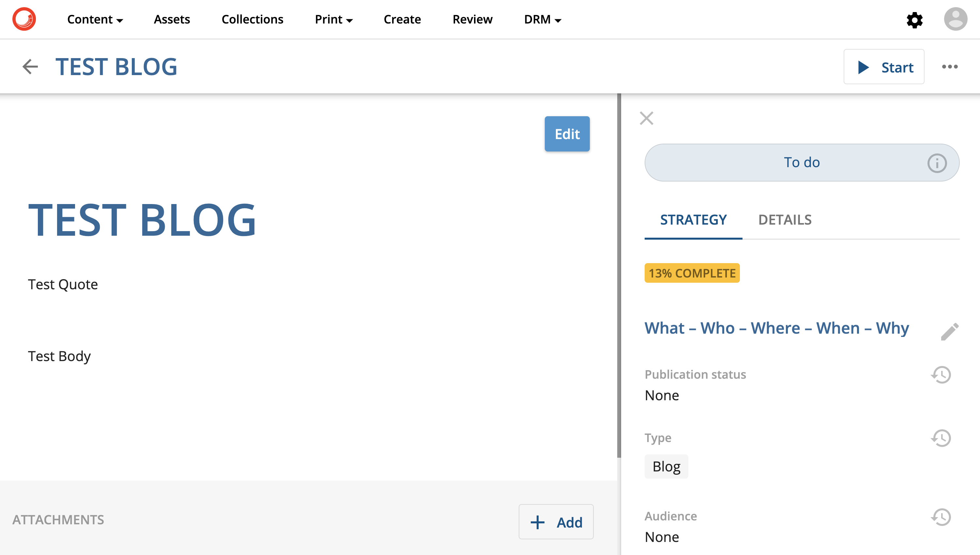Click the blue Edit button
The width and height of the screenshot is (980, 555).
click(567, 134)
